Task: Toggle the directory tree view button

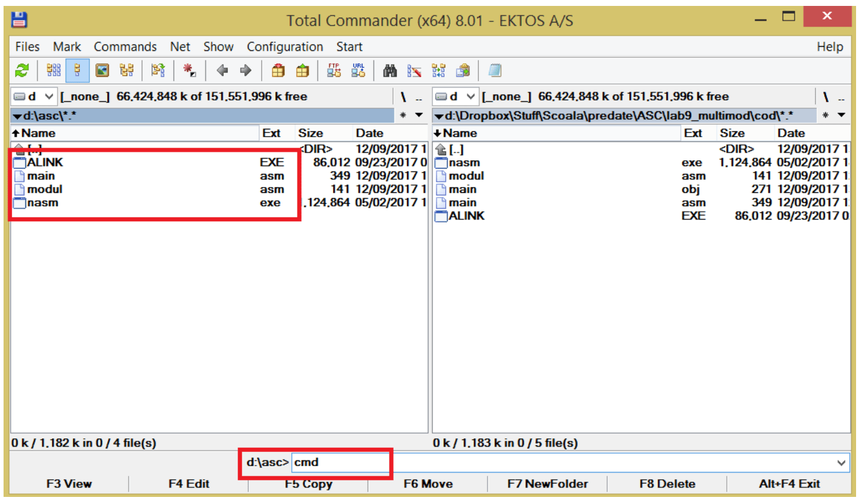Action: (127, 71)
